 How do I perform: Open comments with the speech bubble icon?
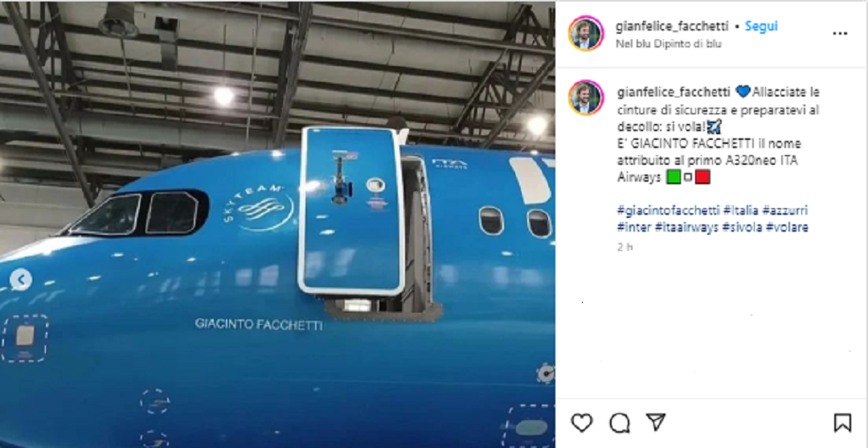620,423
